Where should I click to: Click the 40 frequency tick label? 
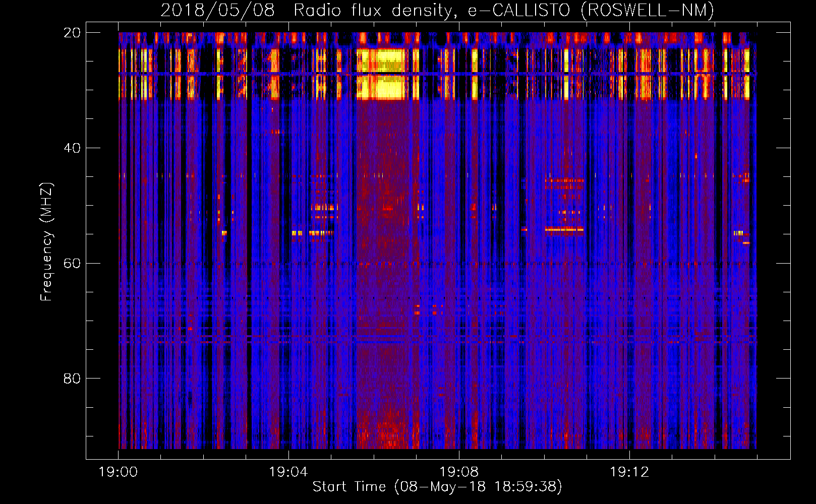pos(72,148)
